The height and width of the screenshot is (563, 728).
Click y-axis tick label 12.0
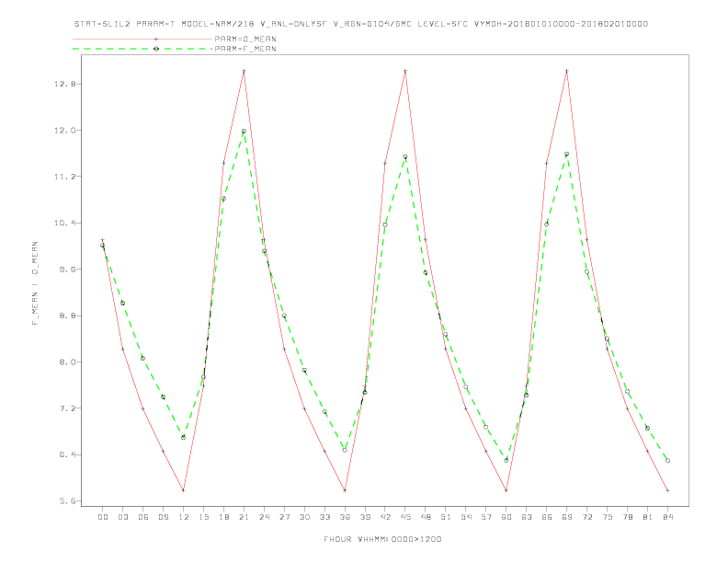64,131
